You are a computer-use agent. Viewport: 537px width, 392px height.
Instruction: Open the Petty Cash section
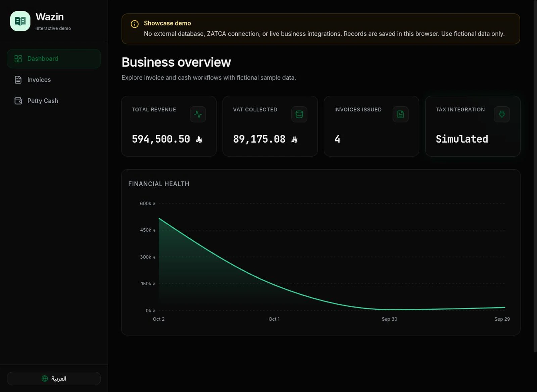click(54, 101)
